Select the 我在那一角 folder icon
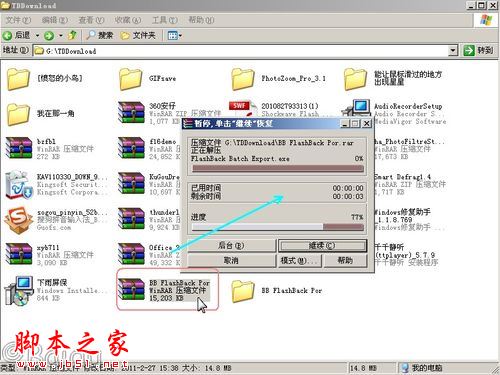Screen dimensions: 500x375 click(18, 114)
